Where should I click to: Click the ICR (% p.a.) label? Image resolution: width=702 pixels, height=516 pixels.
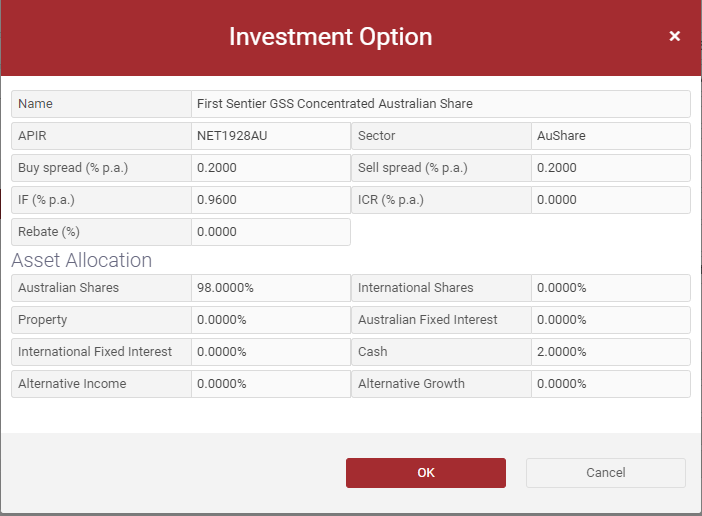[x=391, y=200]
